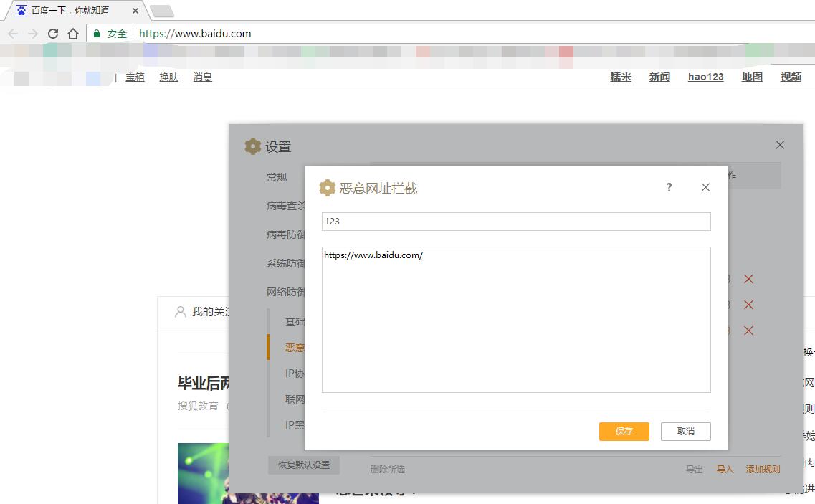Open the 视频 link in Baidu's top navigation
815x504 pixels.
click(791, 77)
